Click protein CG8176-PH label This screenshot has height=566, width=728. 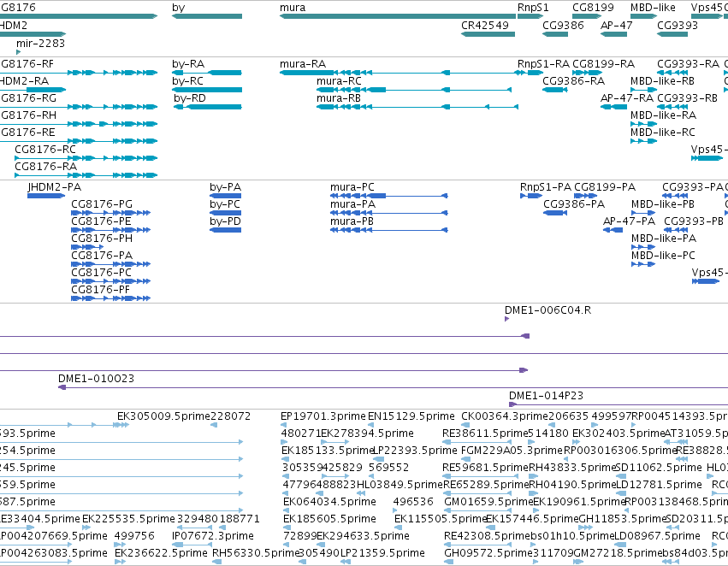102,239
